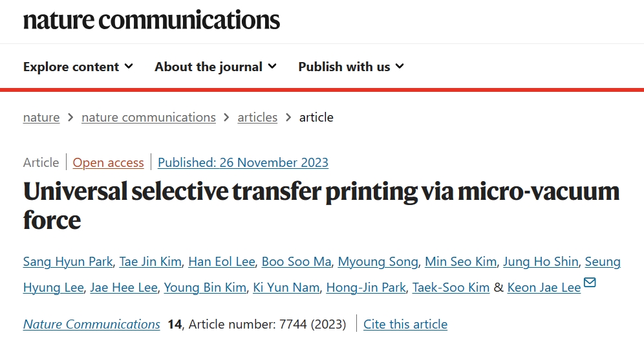Open corresponding author Keon Jae Lee
The width and height of the screenshot is (644, 337).
544,288
